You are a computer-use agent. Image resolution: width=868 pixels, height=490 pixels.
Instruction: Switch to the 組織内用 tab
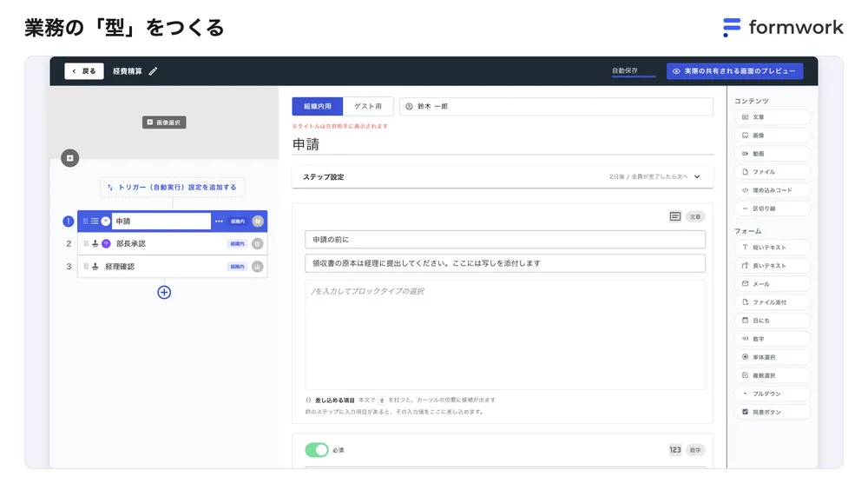(x=317, y=106)
